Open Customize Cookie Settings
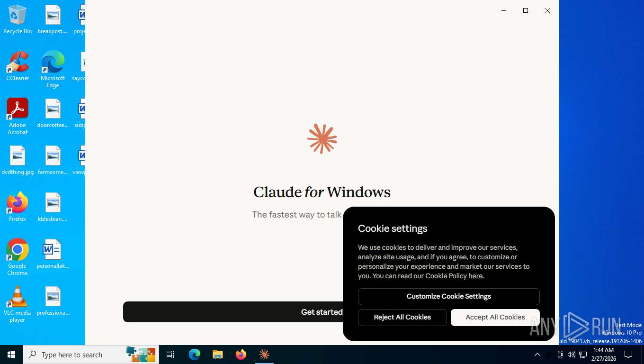This screenshot has width=644, height=364. [449, 297]
